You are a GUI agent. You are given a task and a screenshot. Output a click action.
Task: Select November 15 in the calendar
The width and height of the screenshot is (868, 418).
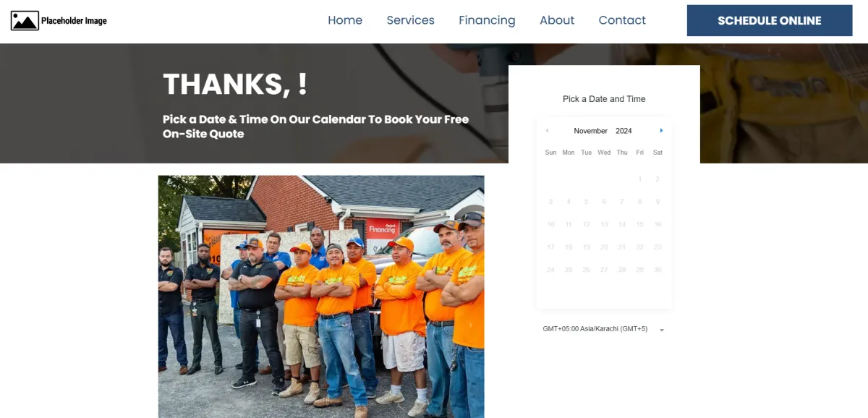pyautogui.click(x=639, y=224)
